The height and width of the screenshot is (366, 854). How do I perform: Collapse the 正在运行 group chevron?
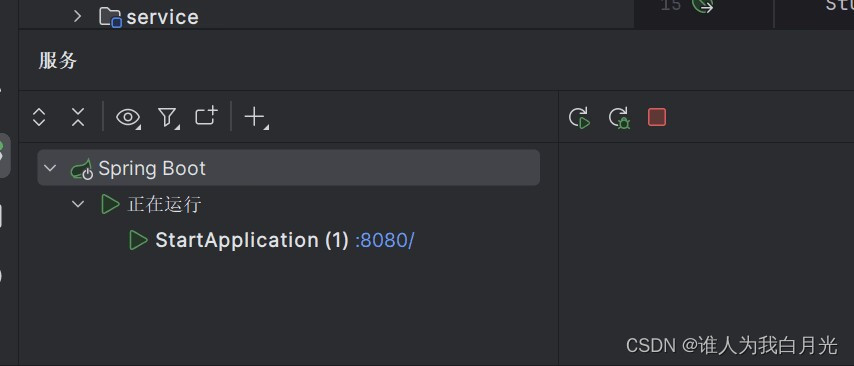pyautogui.click(x=78, y=204)
